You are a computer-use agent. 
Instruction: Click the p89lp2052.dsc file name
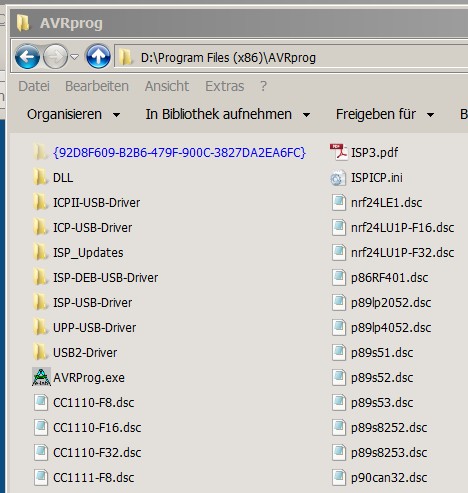391,303
